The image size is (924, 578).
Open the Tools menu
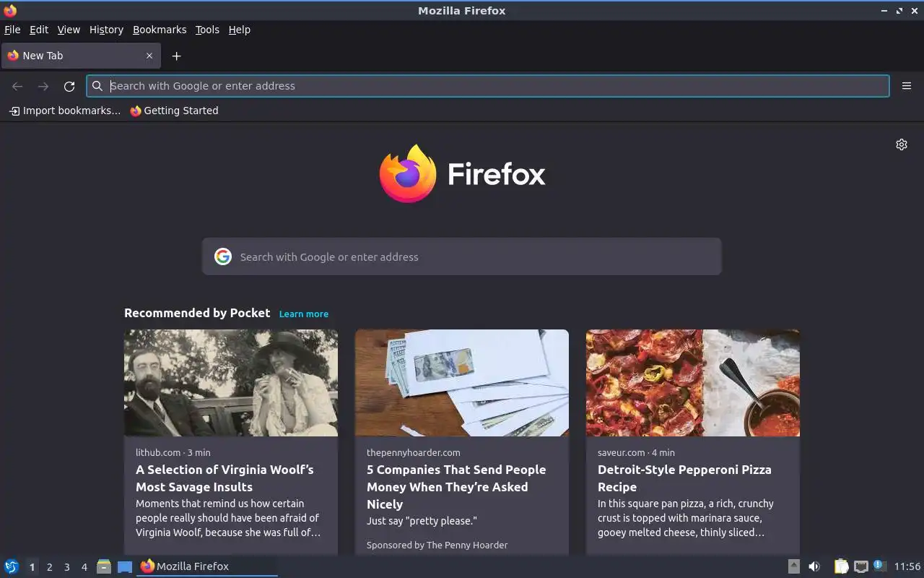(207, 30)
